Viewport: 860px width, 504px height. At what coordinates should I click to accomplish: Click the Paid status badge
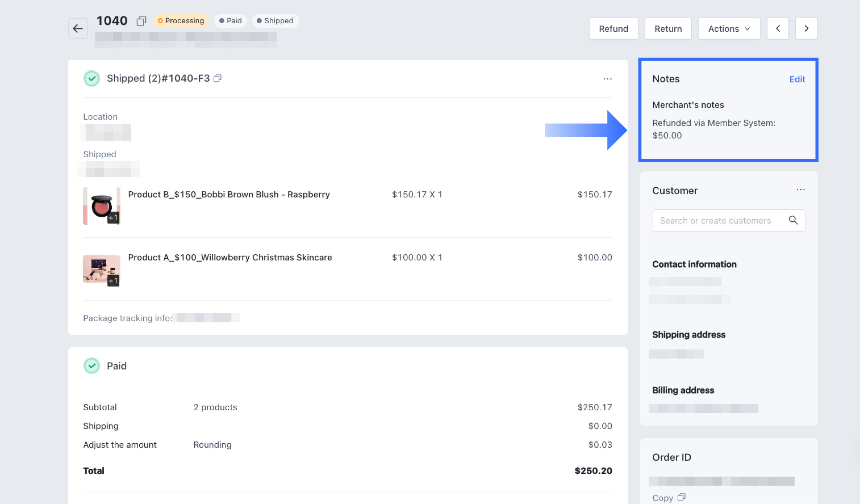click(x=230, y=21)
